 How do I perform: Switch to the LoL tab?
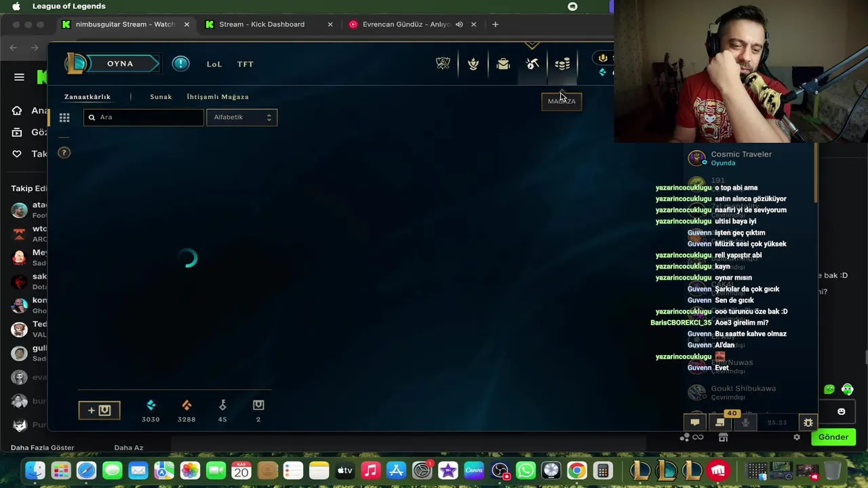click(x=214, y=64)
